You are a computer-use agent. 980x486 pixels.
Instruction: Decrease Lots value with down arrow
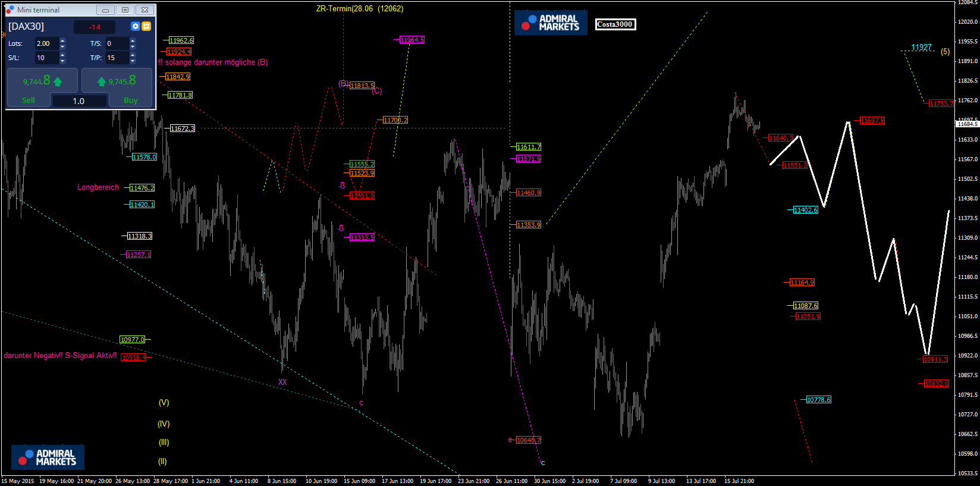tap(62, 46)
